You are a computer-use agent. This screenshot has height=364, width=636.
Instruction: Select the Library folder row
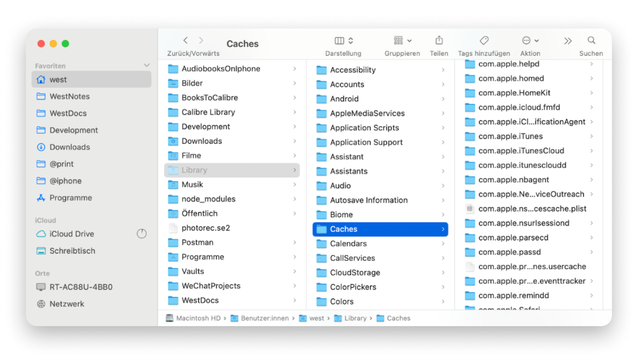[x=232, y=170]
